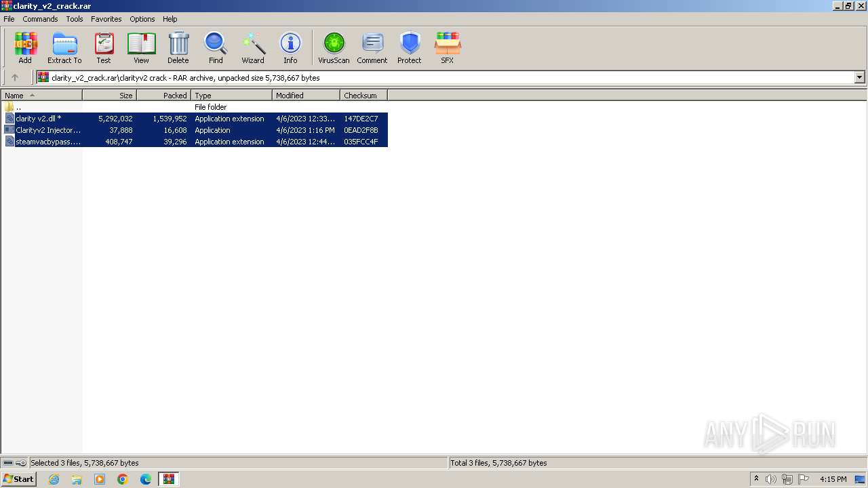
Task: Run the Test archive tool
Action: (104, 47)
